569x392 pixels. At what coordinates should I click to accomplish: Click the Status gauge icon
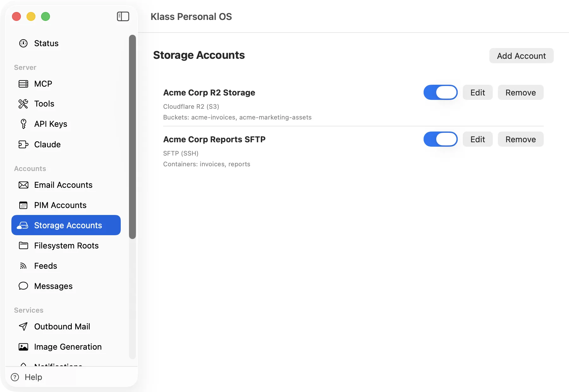pos(23,43)
